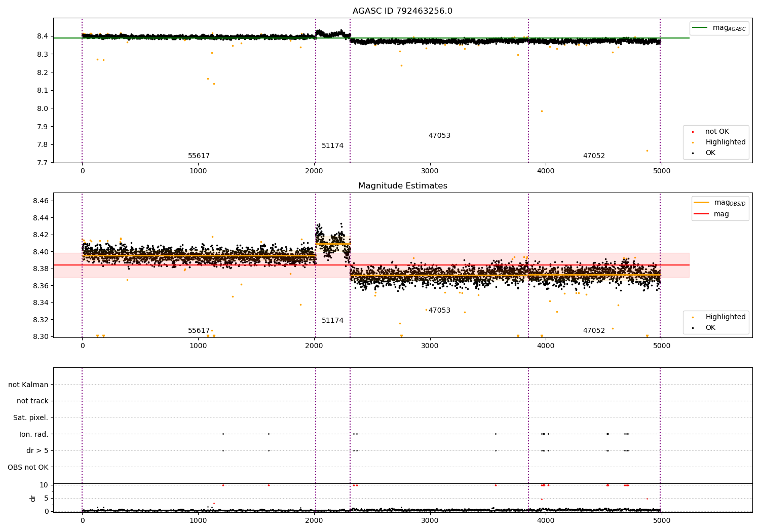Click the 8.0 tick on top y-axis
The image size is (760, 532).
(43, 109)
